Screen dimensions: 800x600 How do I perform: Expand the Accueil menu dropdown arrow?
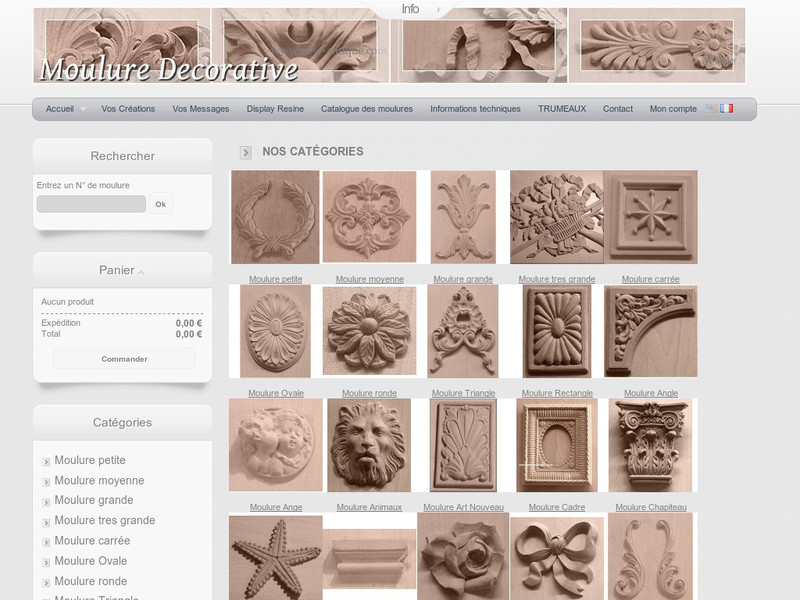point(83,109)
